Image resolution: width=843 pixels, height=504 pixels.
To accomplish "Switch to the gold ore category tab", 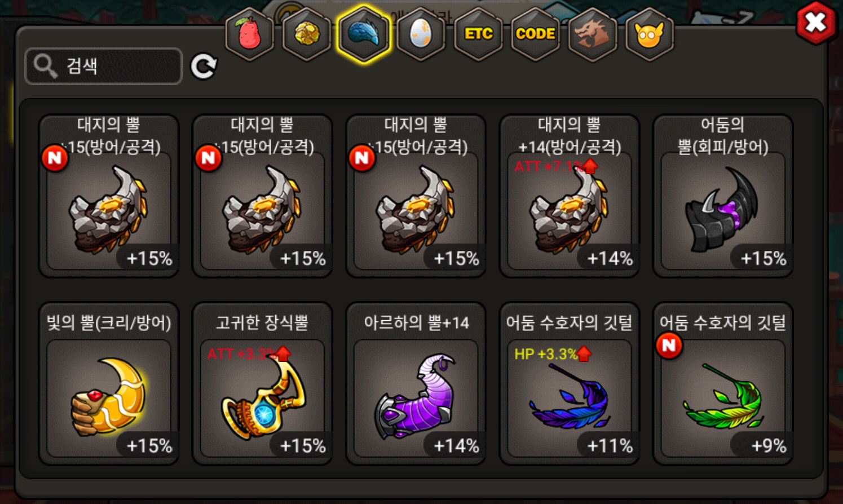I will [x=307, y=34].
